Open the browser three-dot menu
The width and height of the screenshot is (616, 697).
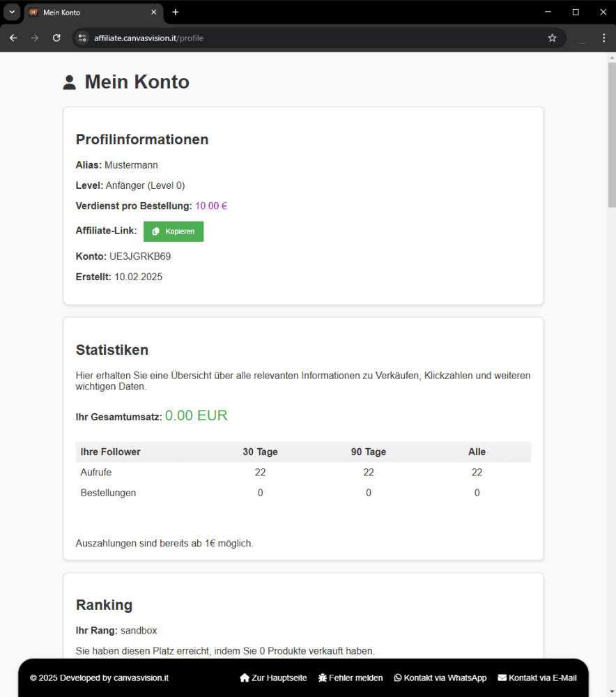[x=603, y=38]
